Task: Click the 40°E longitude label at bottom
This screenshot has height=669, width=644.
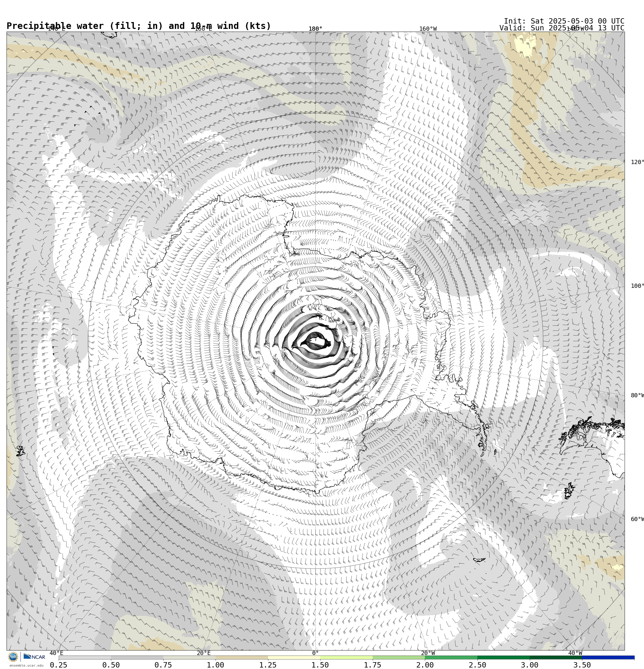Action: pyautogui.click(x=56, y=653)
